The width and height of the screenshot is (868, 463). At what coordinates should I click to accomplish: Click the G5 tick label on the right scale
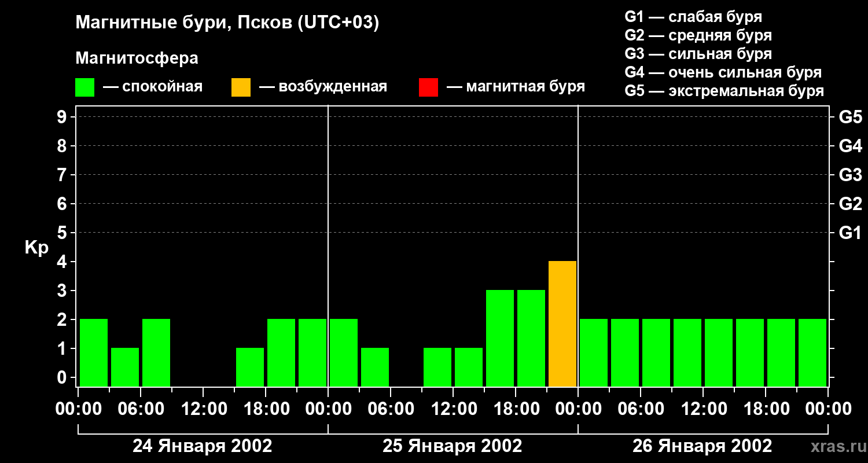point(850,117)
